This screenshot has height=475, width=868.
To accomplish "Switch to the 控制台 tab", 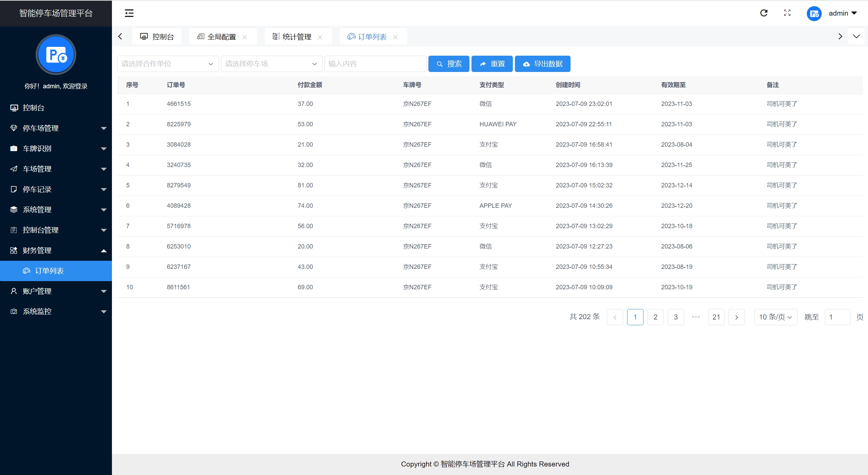I will pos(157,37).
